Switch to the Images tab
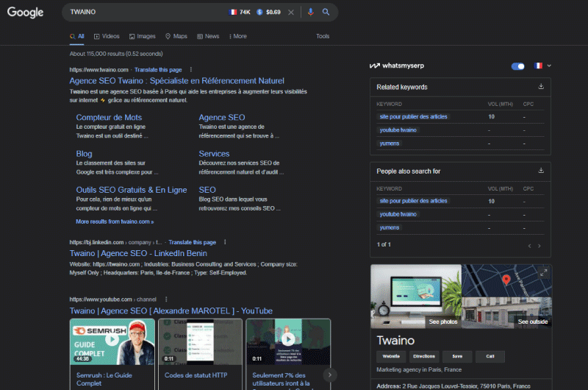This screenshot has height=390, width=588. [x=142, y=36]
